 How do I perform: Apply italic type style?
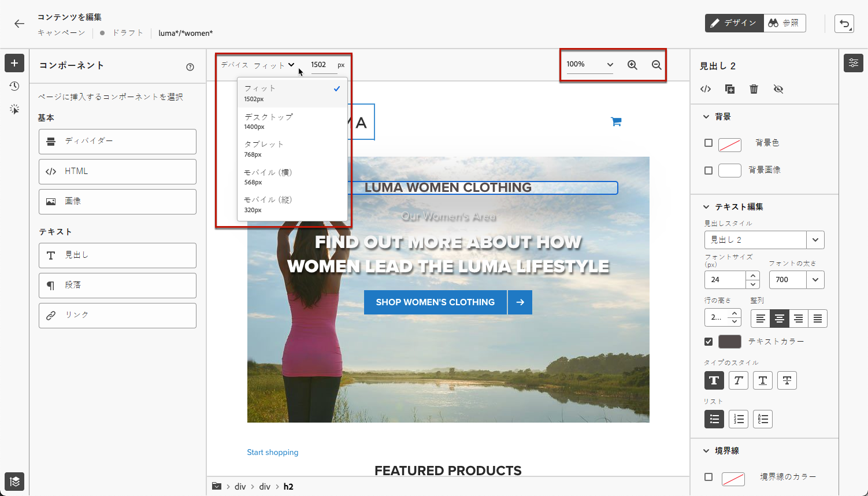739,380
